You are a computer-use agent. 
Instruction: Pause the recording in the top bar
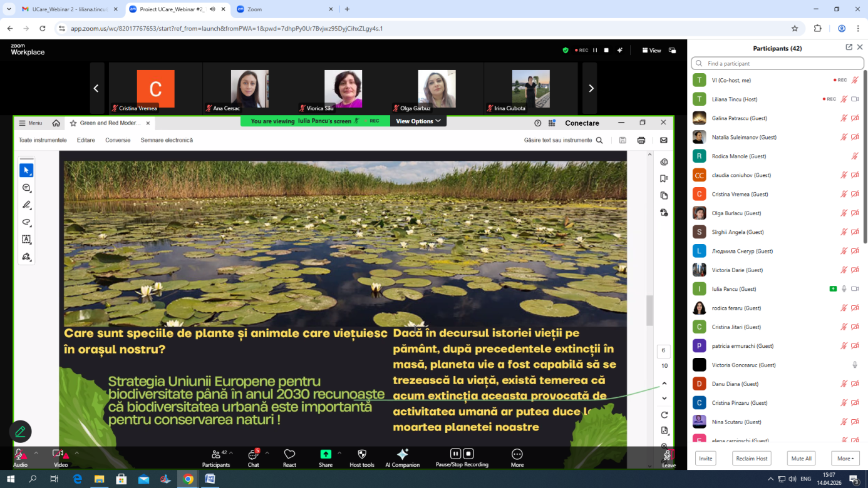pyautogui.click(x=595, y=50)
